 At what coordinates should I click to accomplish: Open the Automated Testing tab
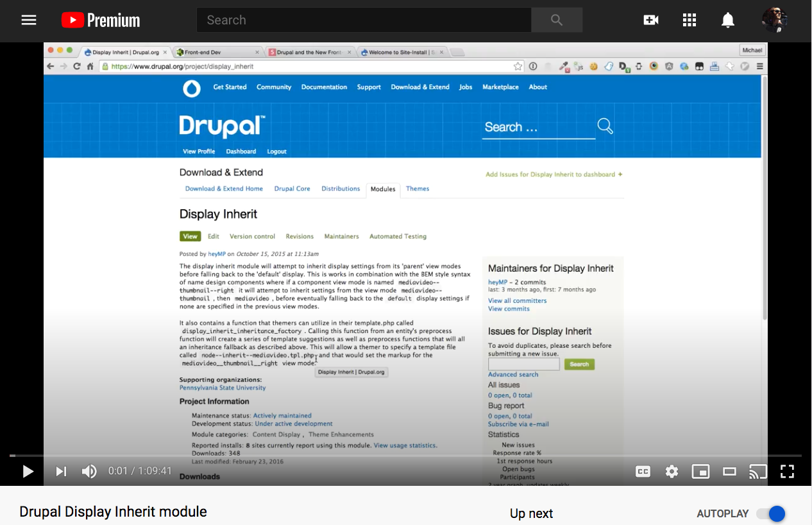point(398,236)
